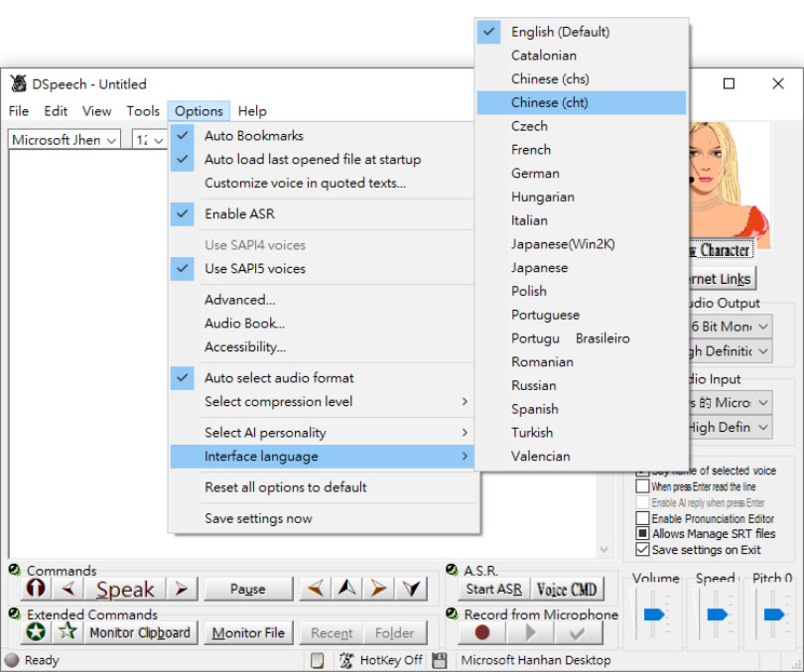The height and width of the screenshot is (672, 804).
Task: Click the green circled star icon
Action: (x=36, y=632)
